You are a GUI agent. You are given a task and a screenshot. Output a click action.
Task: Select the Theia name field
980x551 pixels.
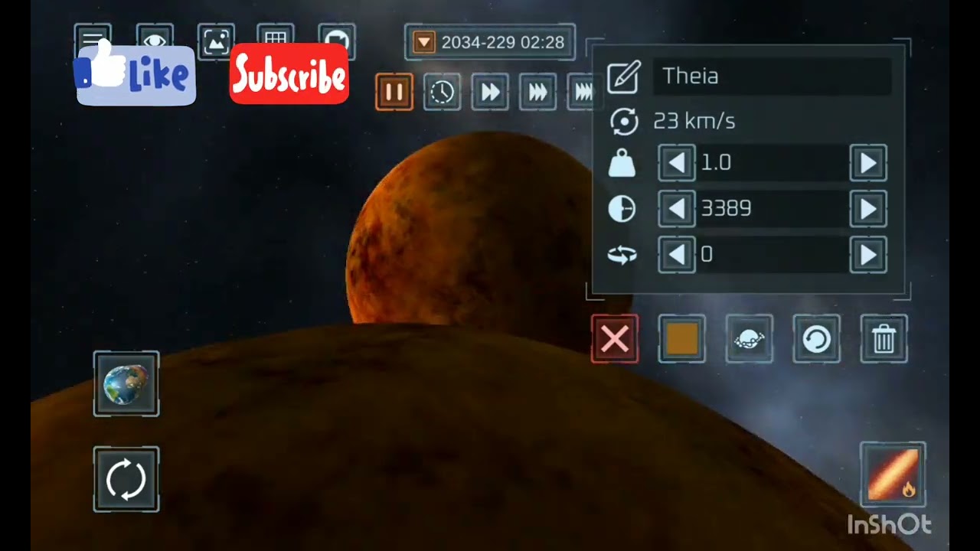[x=772, y=76]
